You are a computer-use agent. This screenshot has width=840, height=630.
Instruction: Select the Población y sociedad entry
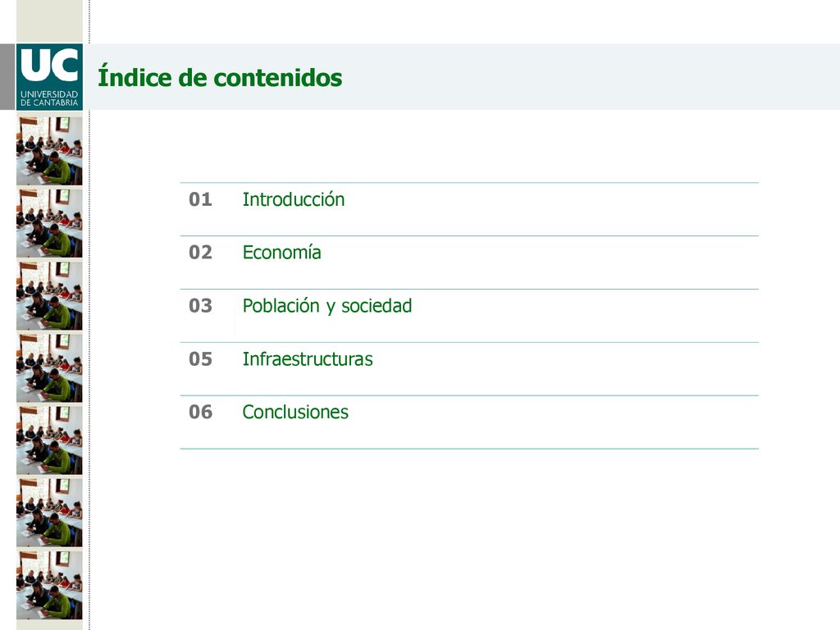[327, 306]
